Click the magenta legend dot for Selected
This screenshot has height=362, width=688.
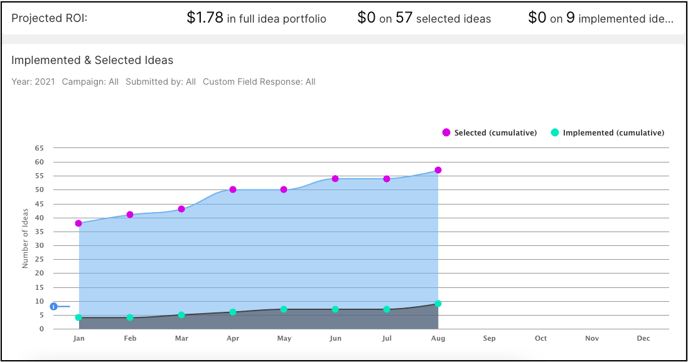pos(446,133)
